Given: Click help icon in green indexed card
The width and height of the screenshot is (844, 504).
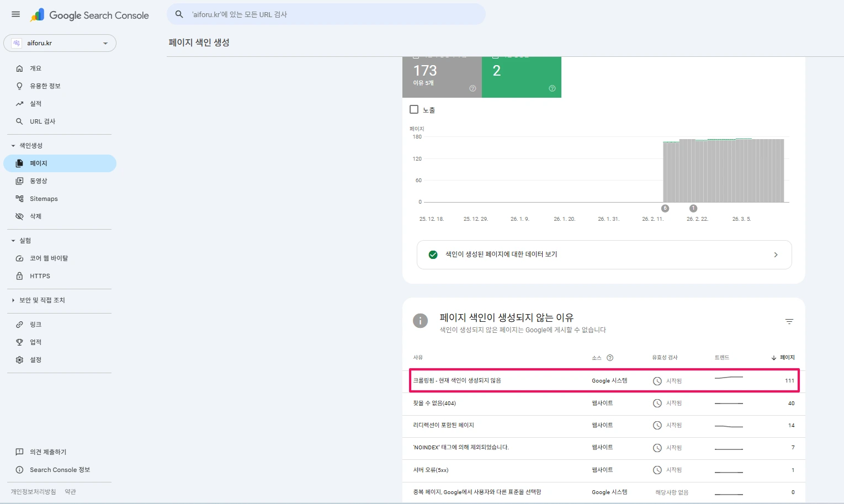Looking at the screenshot, I should pyautogui.click(x=552, y=88).
